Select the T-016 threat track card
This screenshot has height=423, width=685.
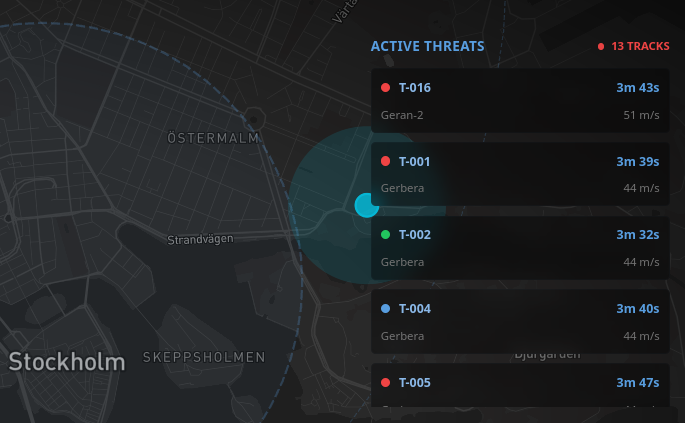coord(520,101)
